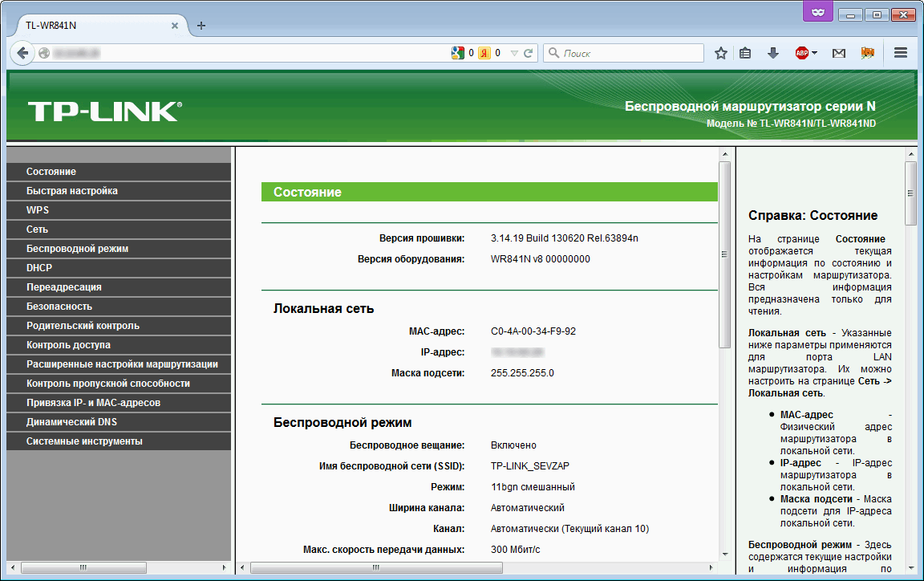Bookmark this page with the star icon
The width and height of the screenshot is (924, 581).
[x=720, y=53]
